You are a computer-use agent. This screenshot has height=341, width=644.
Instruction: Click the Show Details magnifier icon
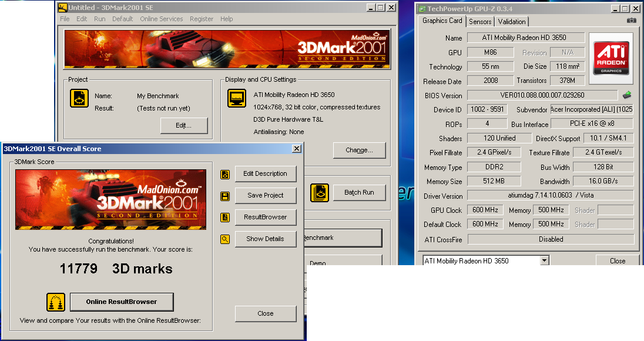(x=225, y=239)
